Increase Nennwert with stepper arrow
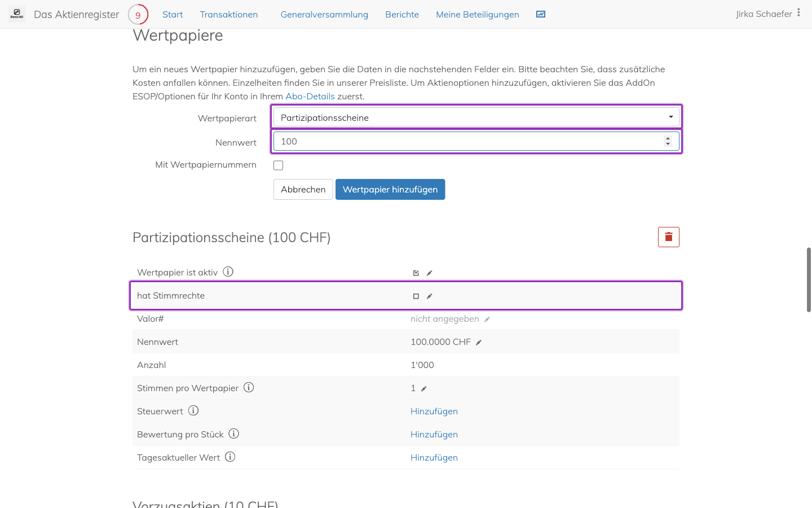This screenshot has width=812, height=508. (x=668, y=138)
